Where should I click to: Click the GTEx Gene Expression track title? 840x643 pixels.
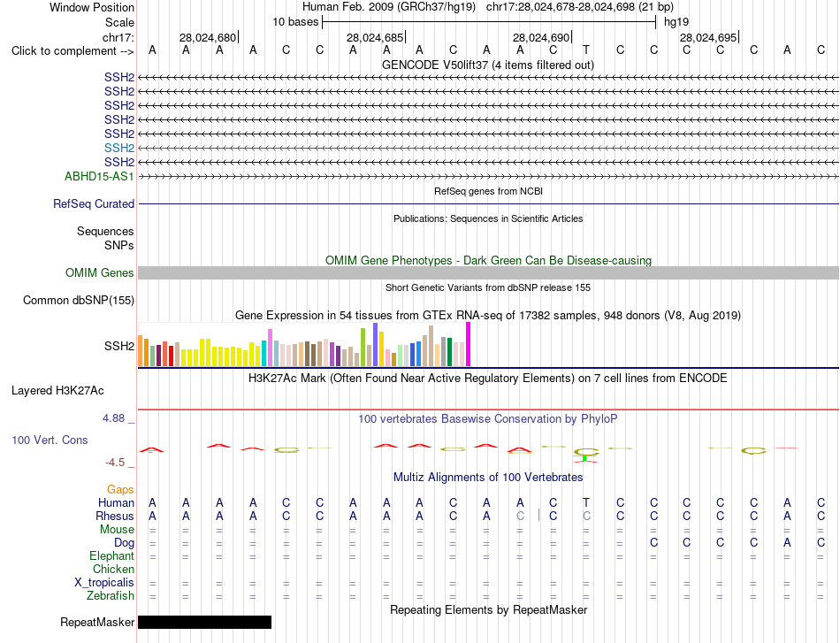pyautogui.click(x=488, y=315)
